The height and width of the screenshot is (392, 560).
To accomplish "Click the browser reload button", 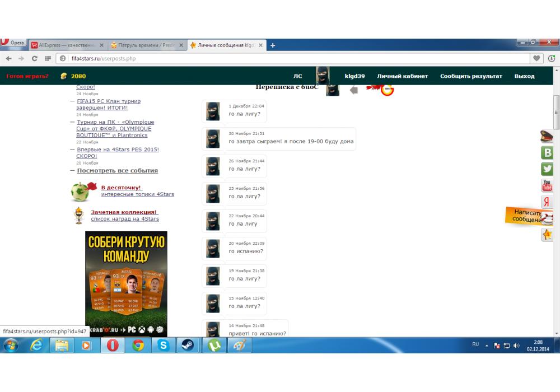I will (34, 58).
